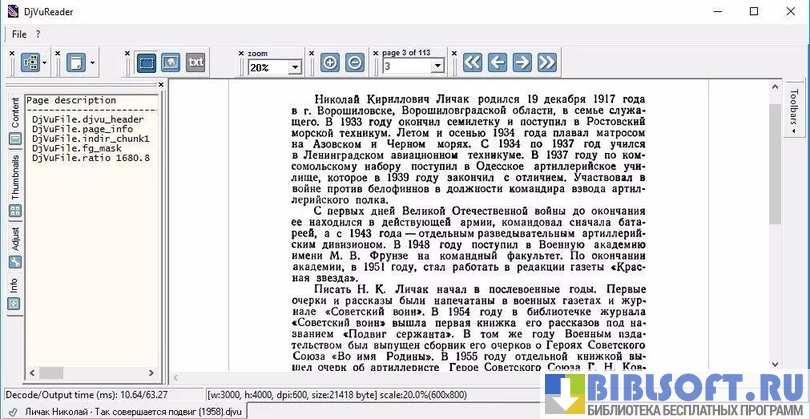Open the page number dropdown
This screenshot has width=810, height=419.
[438, 67]
